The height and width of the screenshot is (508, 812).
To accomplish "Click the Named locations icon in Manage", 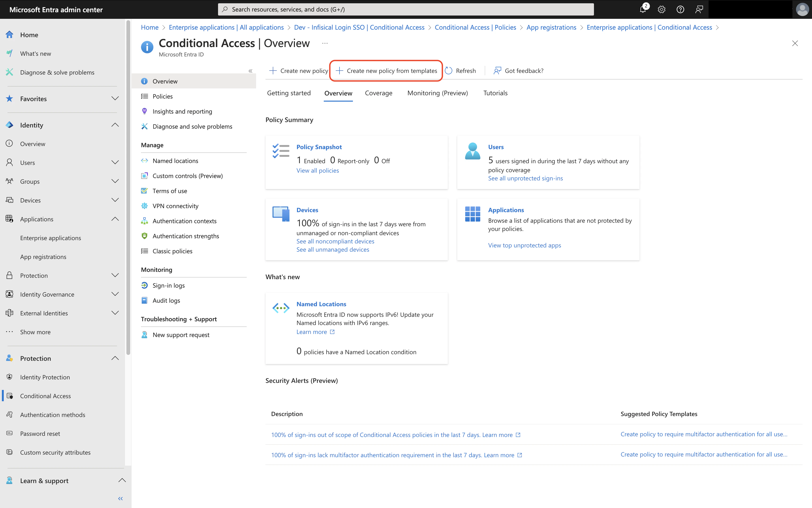I will coord(144,161).
